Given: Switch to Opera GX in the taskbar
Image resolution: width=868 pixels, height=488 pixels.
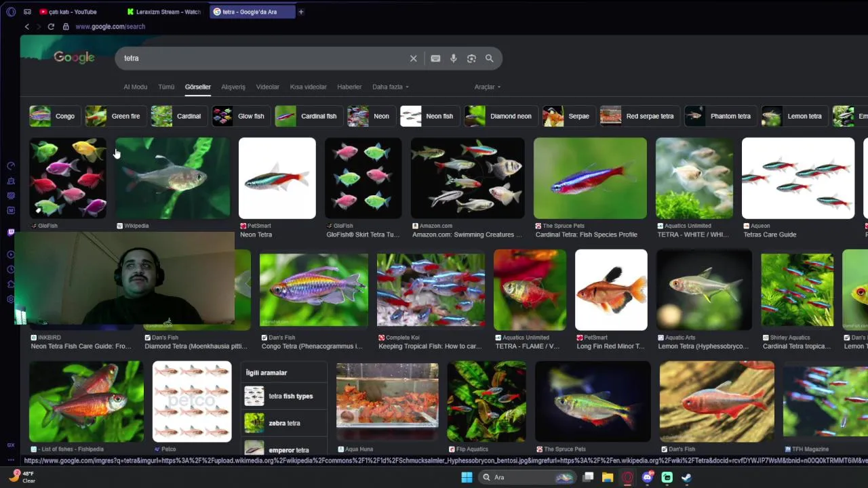Looking at the screenshot, I should (627, 477).
